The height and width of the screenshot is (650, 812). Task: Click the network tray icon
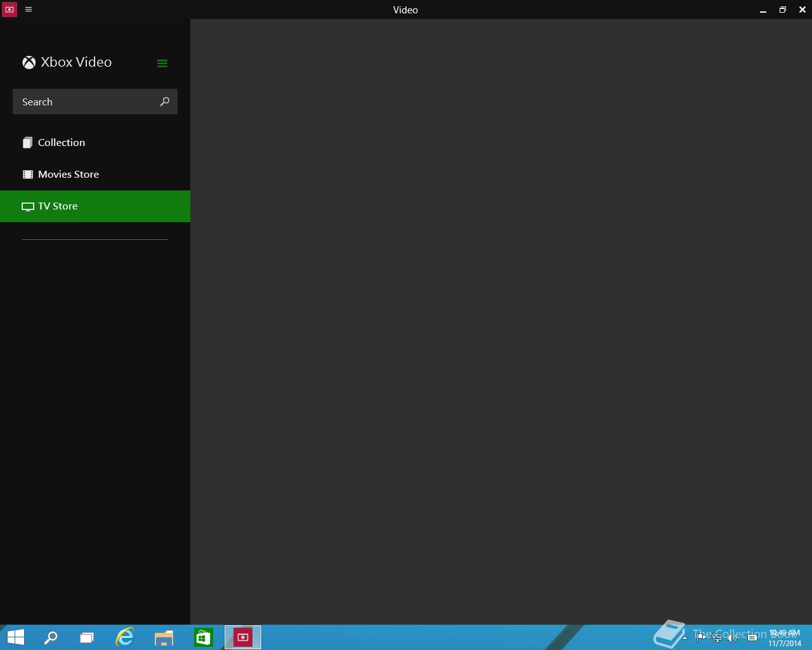(717, 638)
